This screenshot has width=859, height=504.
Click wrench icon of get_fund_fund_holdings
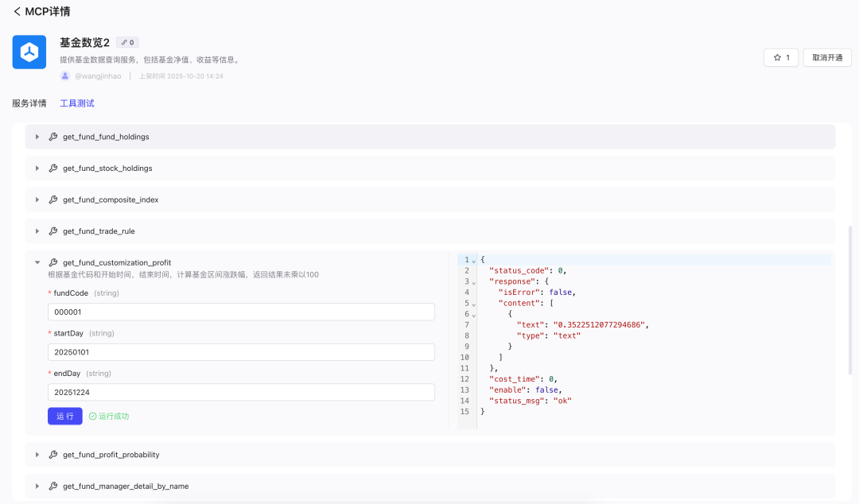pos(53,137)
